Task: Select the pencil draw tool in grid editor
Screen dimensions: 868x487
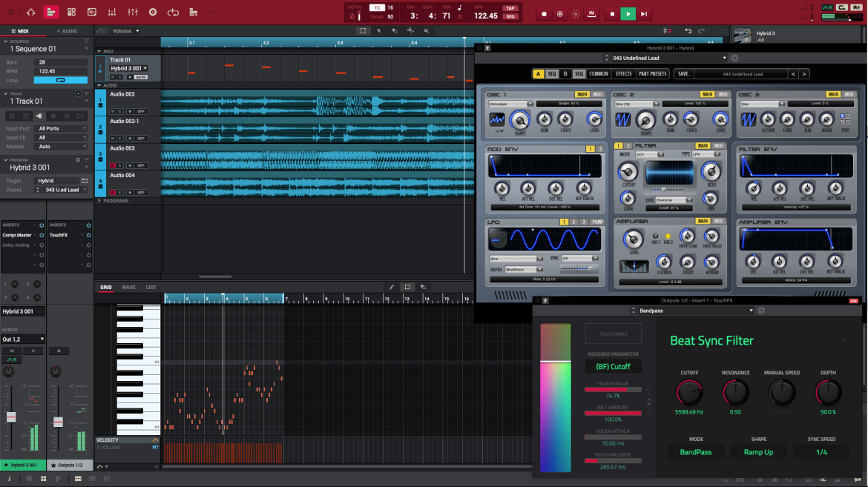Action: pos(392,287)
